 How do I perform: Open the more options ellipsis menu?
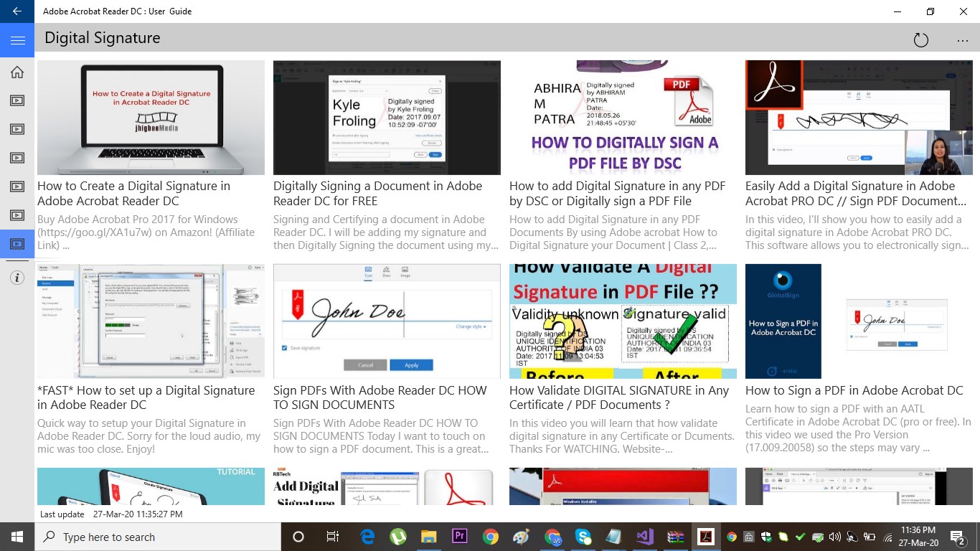click(x=963, y=40)
